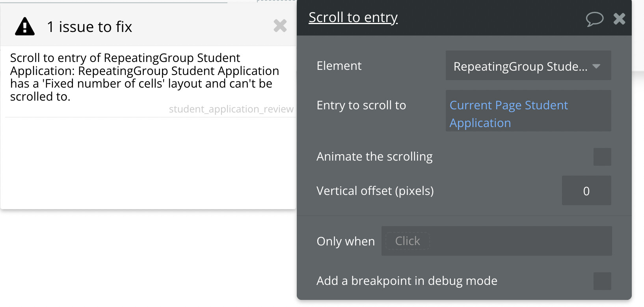Toggle the debug mode breakpoint checkbox
644x307 pixels.
tap(602, 281)
